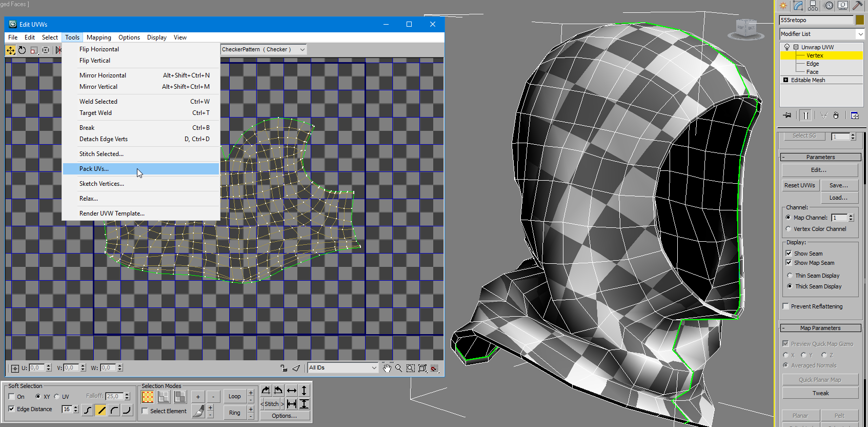Collapse the Parameters rollout

point(820,157)
